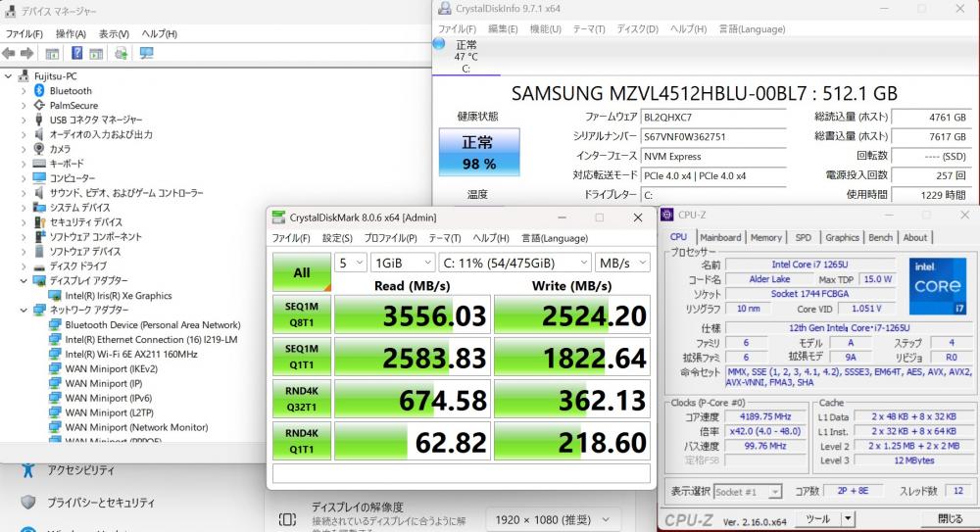Click back arrow in Device Manager toolbar

9,54
